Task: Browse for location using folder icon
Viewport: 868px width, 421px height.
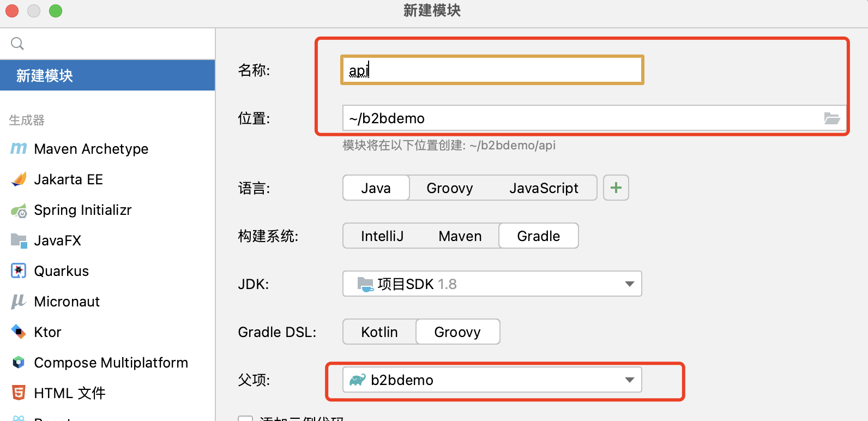Action: (x=831, y=118)
